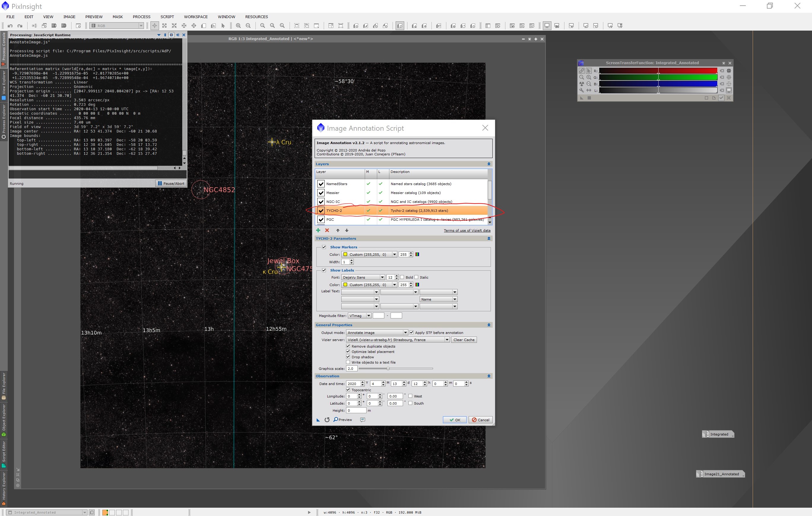
Task: Open the MASK menu
Action: click(118, 17)
